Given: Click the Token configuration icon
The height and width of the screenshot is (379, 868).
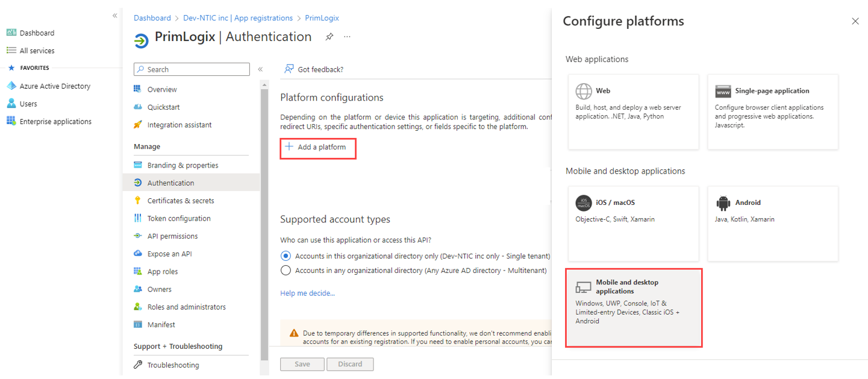Looking at the screenshot, I should coord(137,218).
